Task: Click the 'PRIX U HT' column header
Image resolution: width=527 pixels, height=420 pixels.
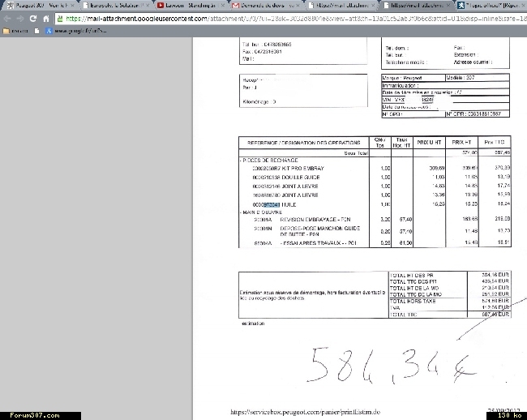Action: point(429,143)
